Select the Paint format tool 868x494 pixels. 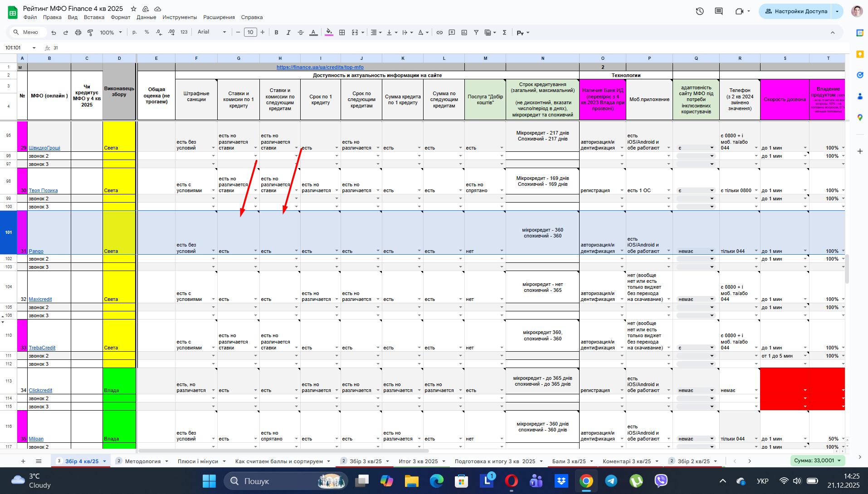coord(90,32)
